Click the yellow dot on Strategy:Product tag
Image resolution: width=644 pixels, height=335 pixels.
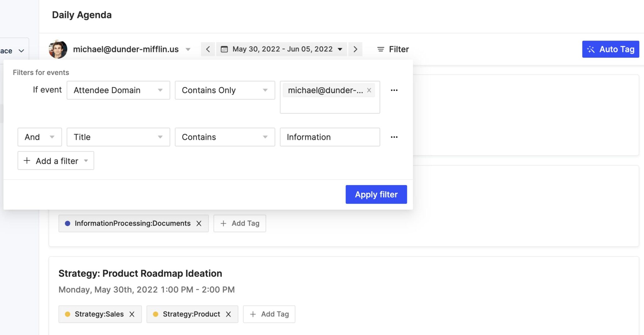[156, 314]
